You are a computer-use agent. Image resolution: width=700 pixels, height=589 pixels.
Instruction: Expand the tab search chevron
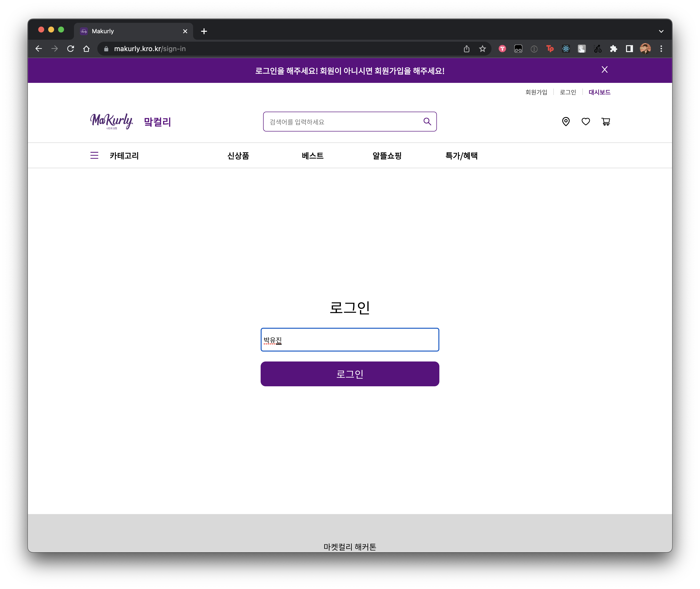point(661,32)
